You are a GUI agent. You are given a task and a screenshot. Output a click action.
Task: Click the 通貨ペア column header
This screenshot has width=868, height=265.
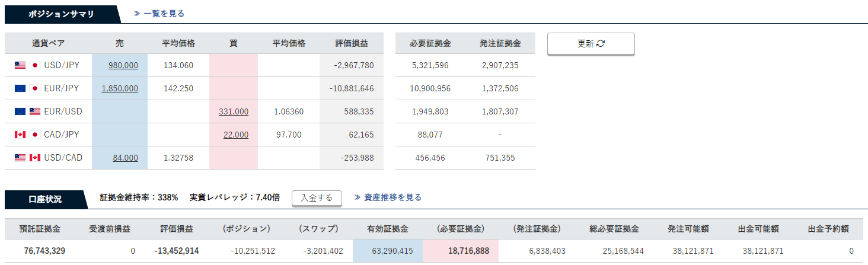tap(49, 43)
